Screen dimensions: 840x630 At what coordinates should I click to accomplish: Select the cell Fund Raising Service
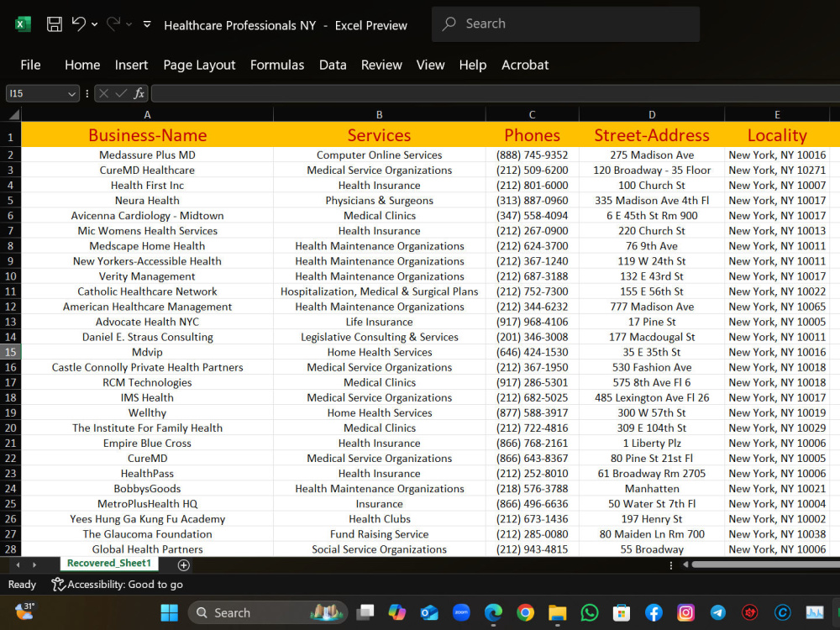pos(380,534)
